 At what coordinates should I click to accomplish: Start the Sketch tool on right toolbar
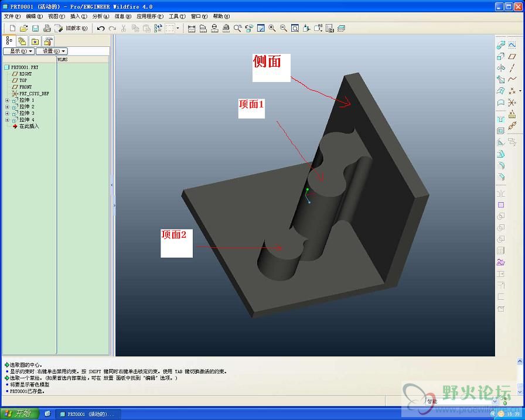click(512, 45)
